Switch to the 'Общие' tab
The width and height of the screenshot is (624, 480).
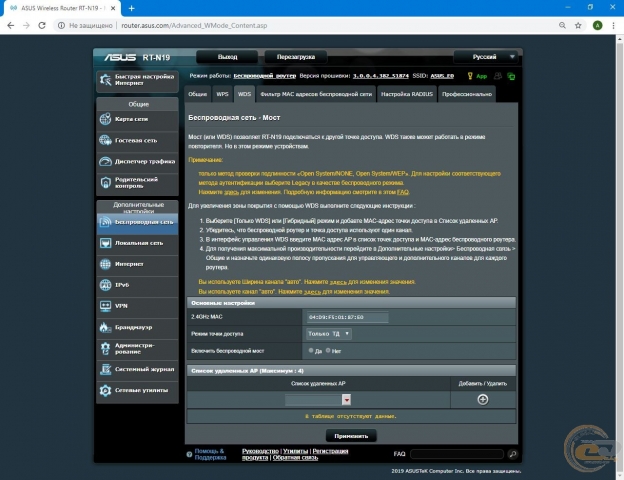coord(197,94)
